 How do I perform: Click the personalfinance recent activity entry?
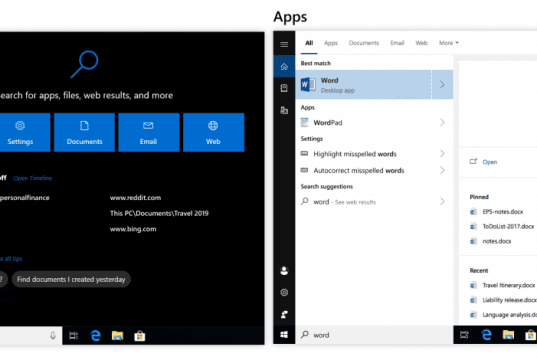(25, 198)
